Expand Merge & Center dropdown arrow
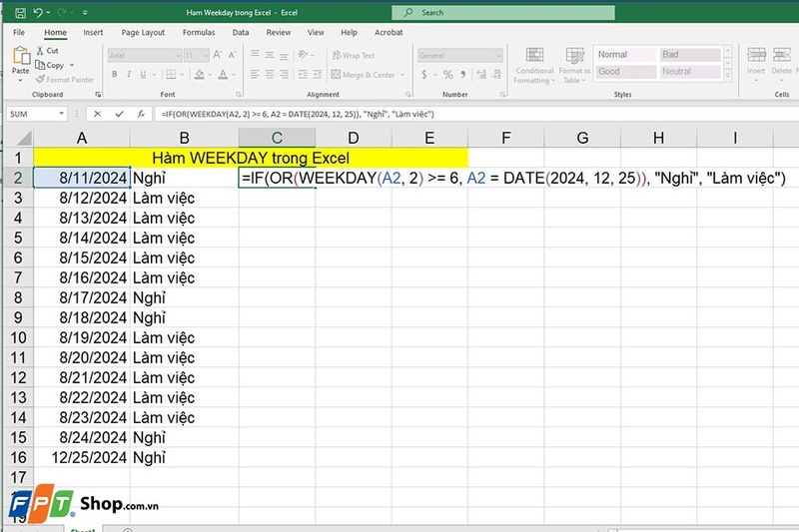799x532 pixels. coord(402,75)
